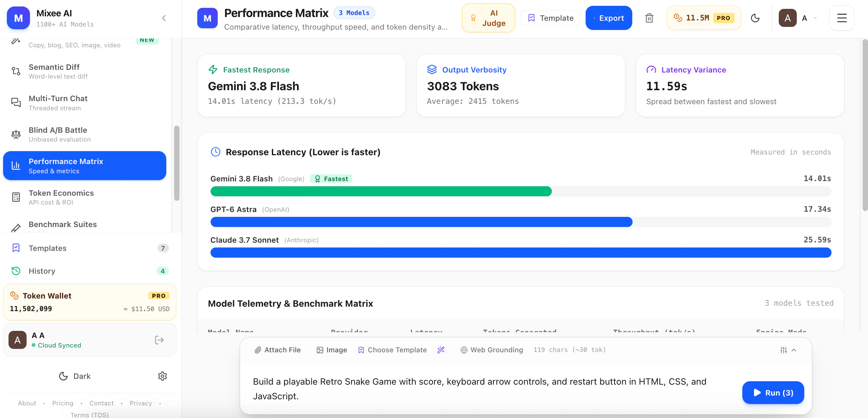868x418 pixels.
Task: Click the Mixee AI logo in sidebar
Action: pyautogui.click(x=18, y=18)
